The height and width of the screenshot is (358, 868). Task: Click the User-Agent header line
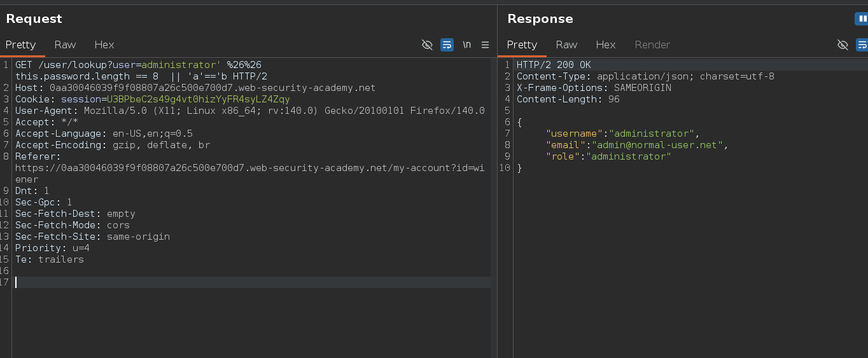point(250,111)
